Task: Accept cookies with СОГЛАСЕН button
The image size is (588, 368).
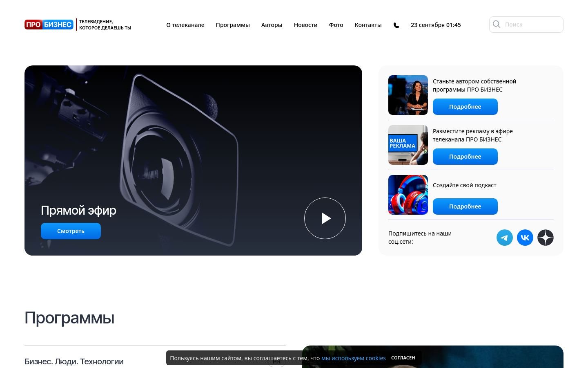Action: pyautogui.click(x=403, y=358)
